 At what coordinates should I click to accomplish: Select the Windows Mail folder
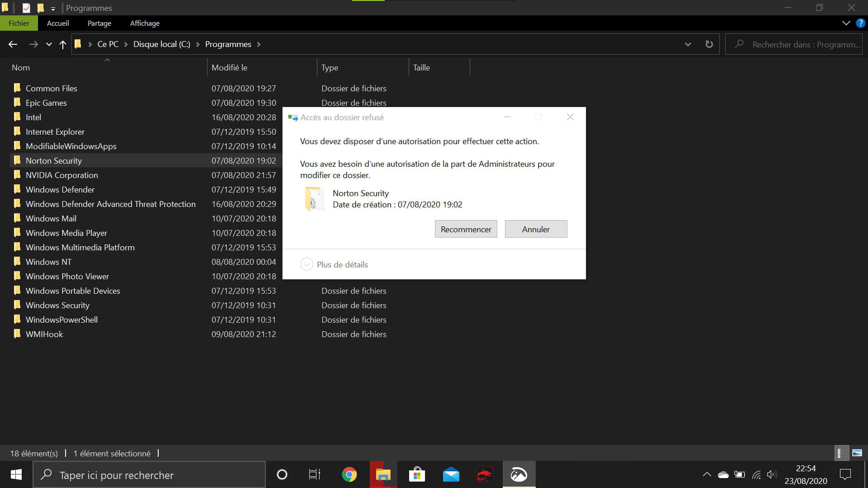coord(51,218)
